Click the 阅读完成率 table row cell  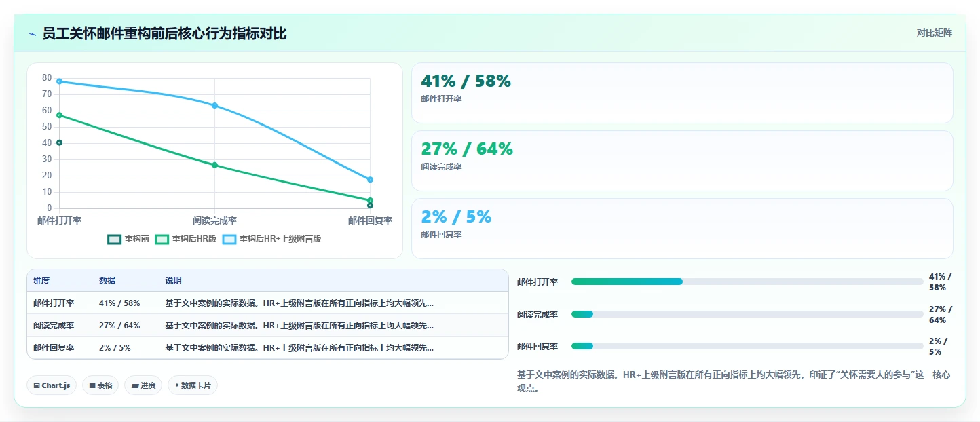(54, 326)
